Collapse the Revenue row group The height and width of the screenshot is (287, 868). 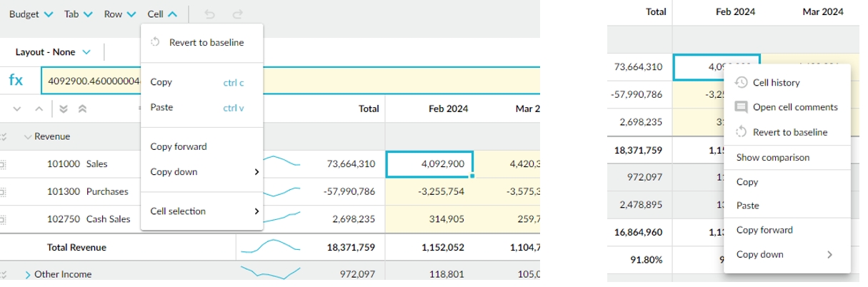coord(28,136)
